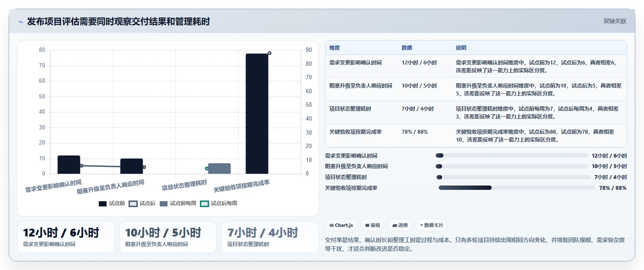Select the table cell 78% / 88%
The height and width of the screenshot is (270, 644).
point(425,135)
